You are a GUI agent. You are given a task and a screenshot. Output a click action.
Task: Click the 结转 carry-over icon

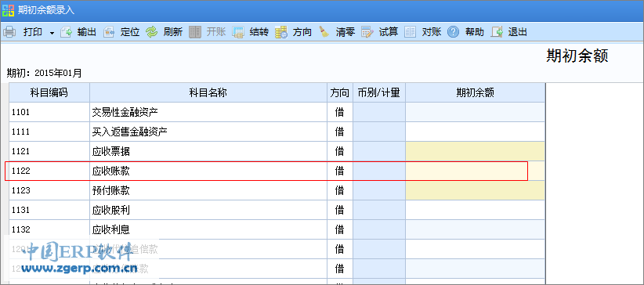[x=238, y=32]
